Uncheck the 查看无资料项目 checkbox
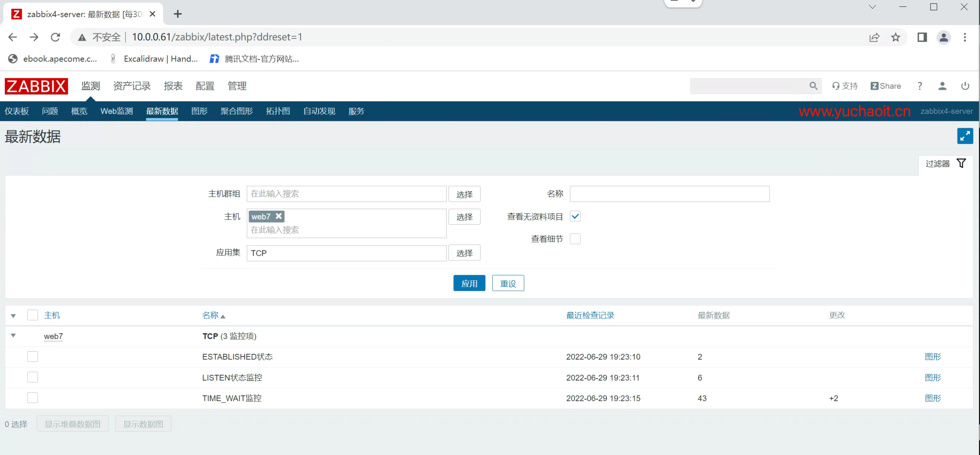 [x=575, y=216]
